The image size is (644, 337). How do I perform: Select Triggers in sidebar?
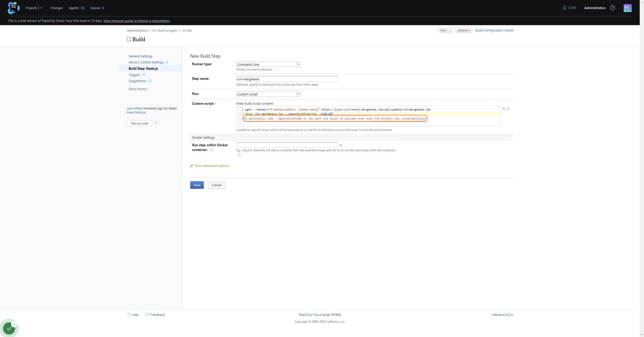click(x=134, y=75)
